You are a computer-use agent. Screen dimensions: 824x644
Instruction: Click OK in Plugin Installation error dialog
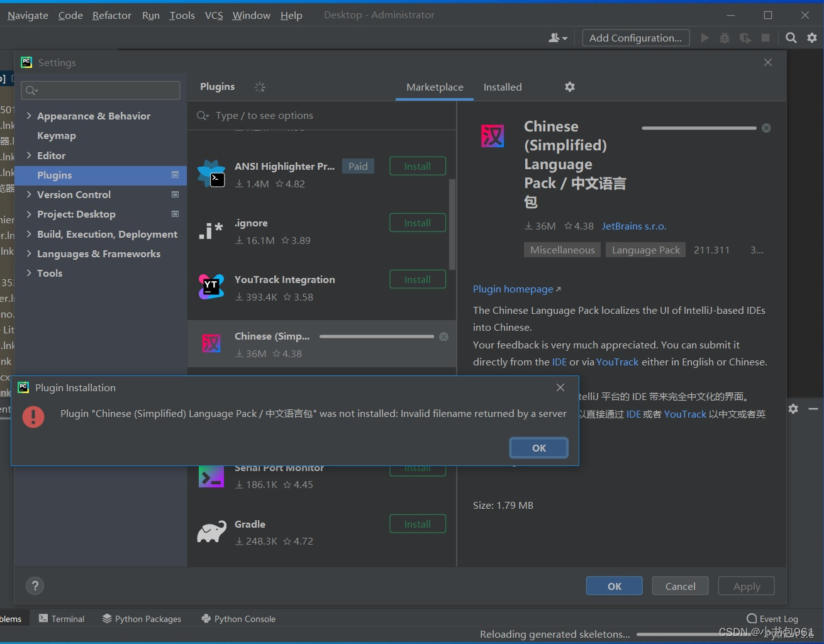pyautogui.click(x=539, y=448)
